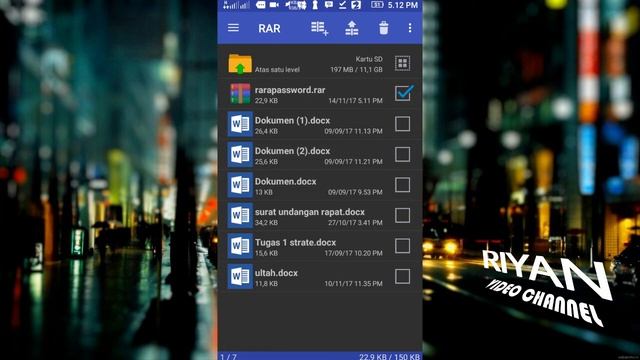Select file name Tugas 1 strate.docx

(296, 242)
